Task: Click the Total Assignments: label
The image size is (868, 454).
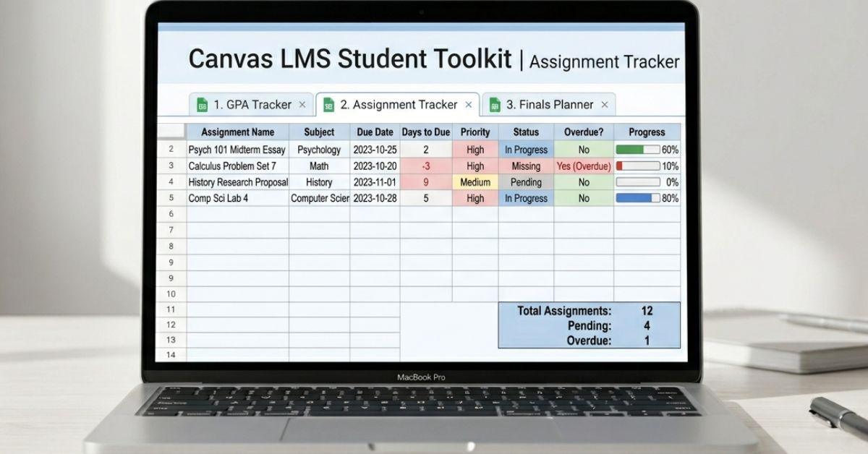Action: point(564,311)
